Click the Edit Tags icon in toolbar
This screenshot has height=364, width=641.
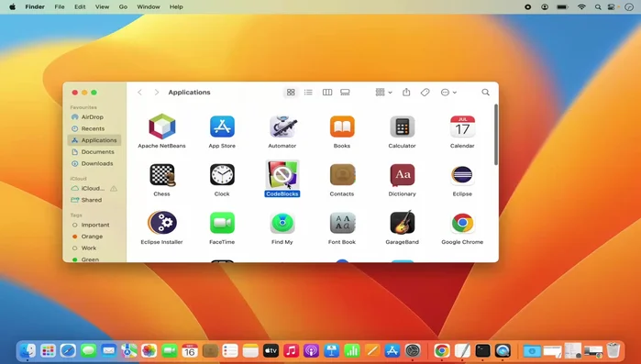425,93
